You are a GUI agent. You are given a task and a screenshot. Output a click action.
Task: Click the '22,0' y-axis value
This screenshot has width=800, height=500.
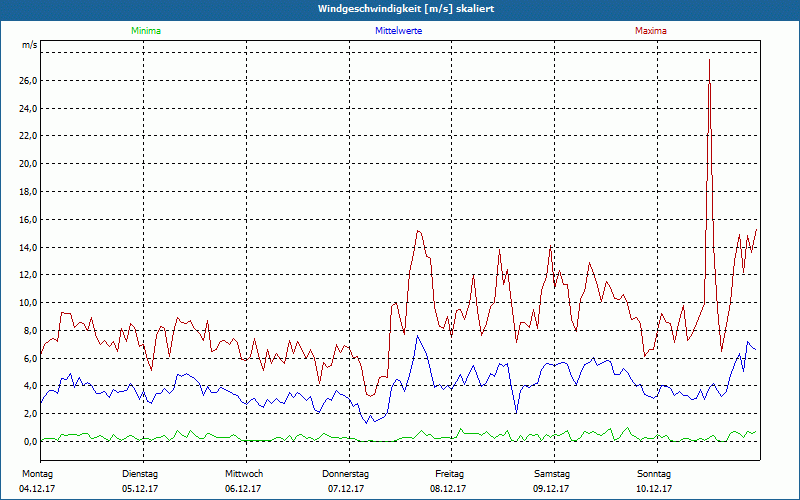pos(27,136)
